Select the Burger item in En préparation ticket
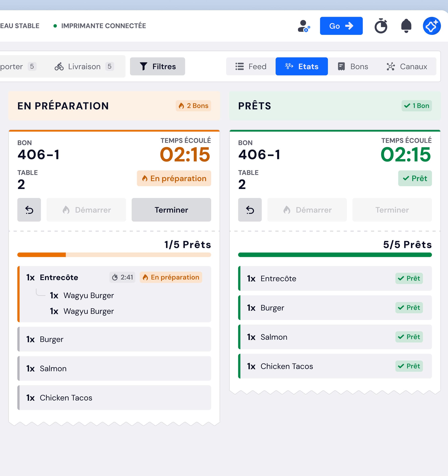448x476 pixels. tap(114, 339)
